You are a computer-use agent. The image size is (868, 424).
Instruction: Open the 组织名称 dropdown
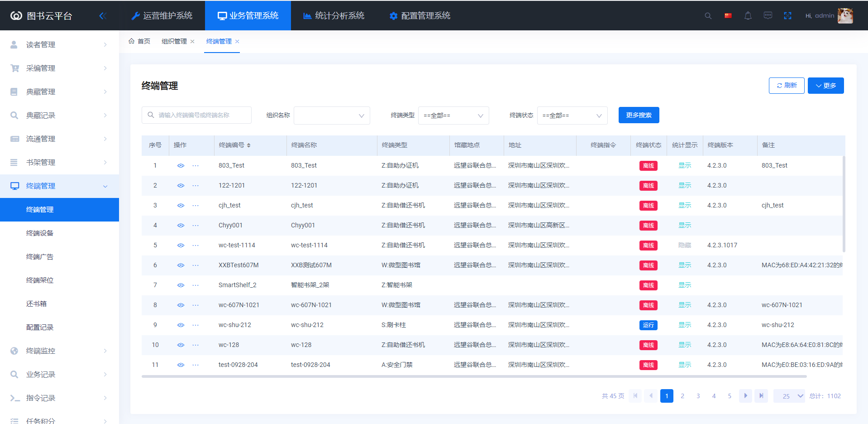(332, 116)
